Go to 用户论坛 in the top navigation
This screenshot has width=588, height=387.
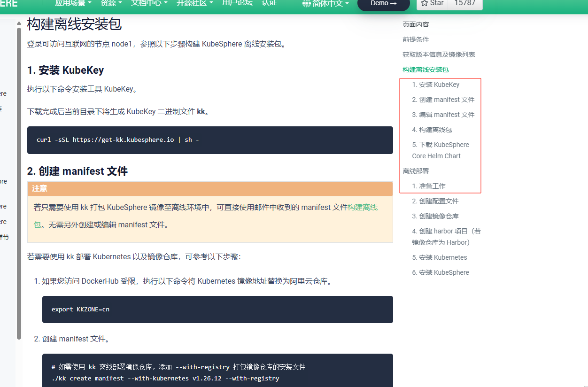click(237, 3)
